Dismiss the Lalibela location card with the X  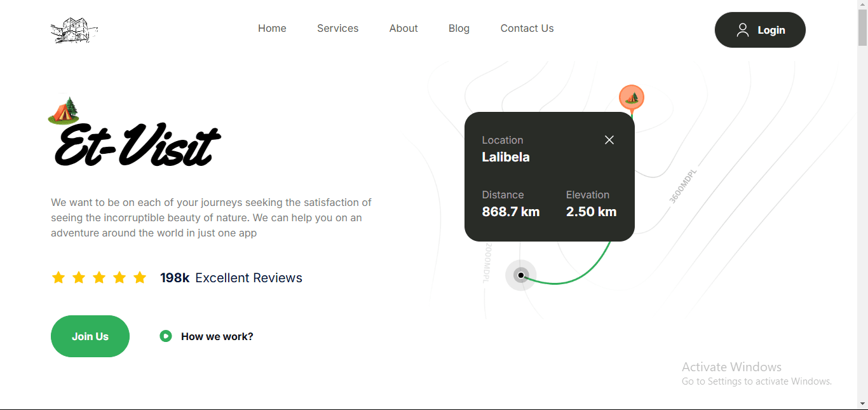pos(609,140)
